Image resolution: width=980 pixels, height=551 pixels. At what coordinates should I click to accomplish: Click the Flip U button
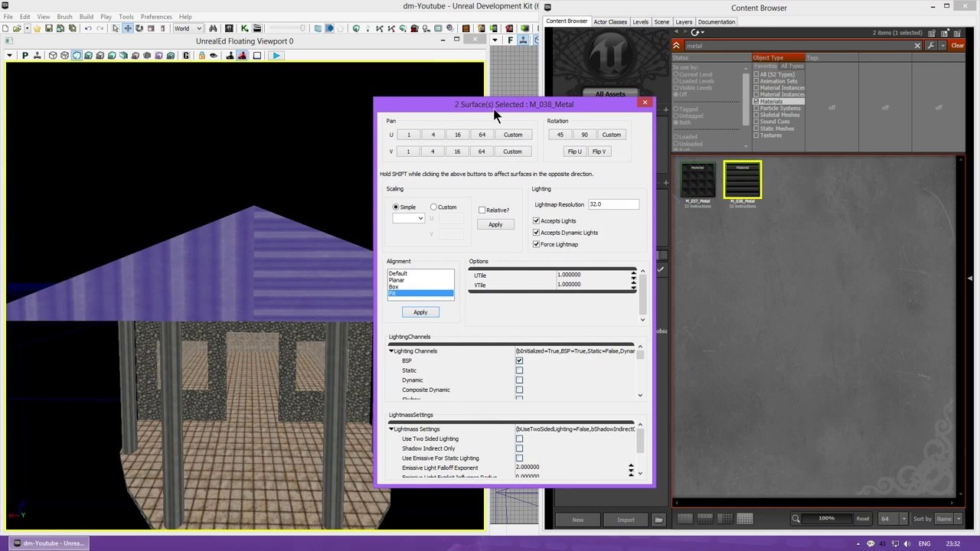click(x=574, y=152)
